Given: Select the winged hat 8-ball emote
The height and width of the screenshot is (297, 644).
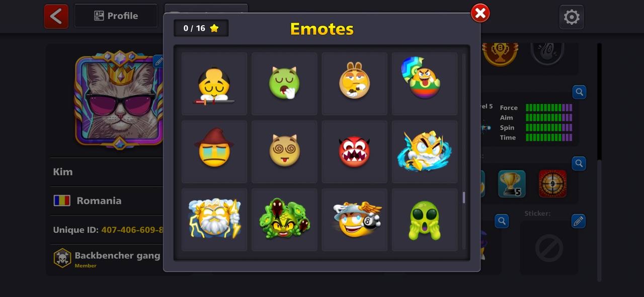Looking at the screenshot, I should click(x=354, y=219).
